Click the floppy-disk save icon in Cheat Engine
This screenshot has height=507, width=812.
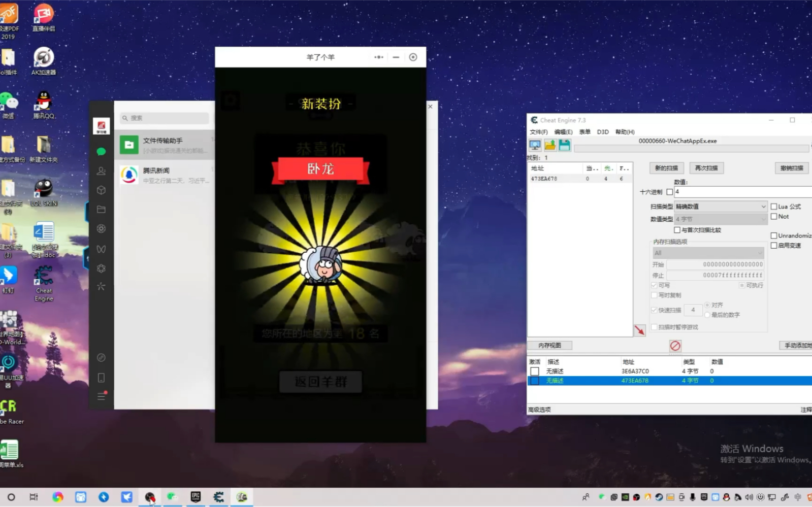click(x=564, y=146)
